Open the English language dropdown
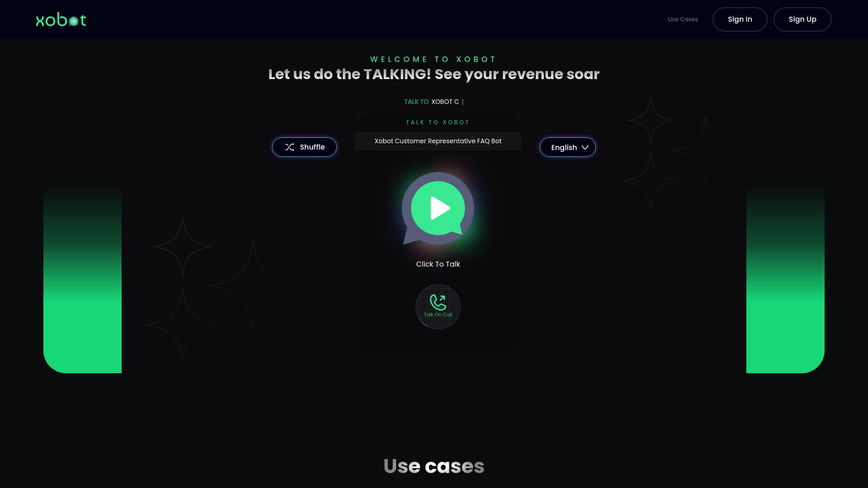The height and width of the screenshot is (488, 868). click(567, 147)
